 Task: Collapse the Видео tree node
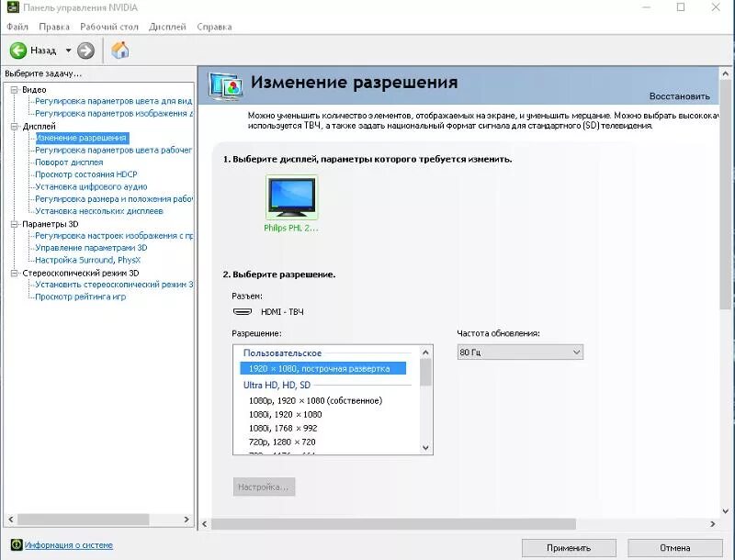click(15, 89)
